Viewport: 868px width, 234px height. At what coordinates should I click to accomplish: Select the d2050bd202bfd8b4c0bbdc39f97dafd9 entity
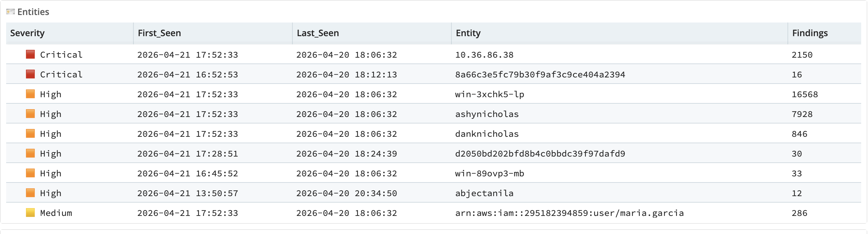(x=540, y=154)
